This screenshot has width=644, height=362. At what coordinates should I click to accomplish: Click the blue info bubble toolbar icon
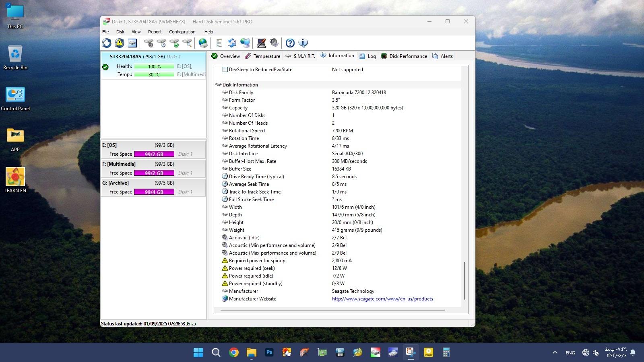coord(303,43)
